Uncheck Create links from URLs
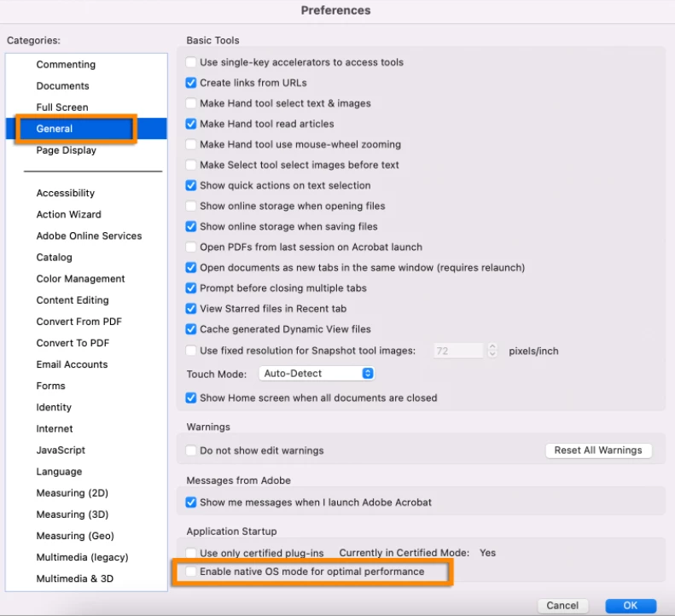Image resolution: width=675 pixels, height=616 pixels. pos(190,83)
